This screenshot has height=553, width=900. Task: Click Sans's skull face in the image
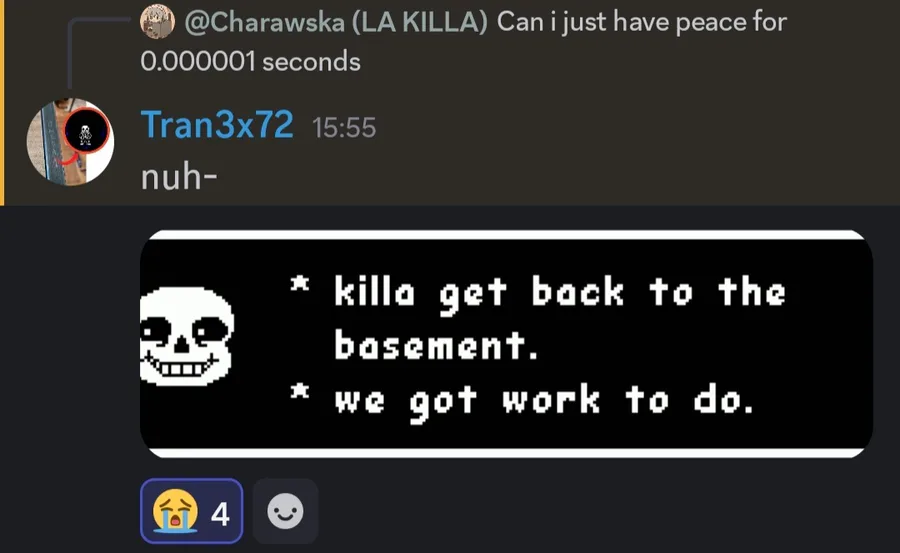coord(187,336)
